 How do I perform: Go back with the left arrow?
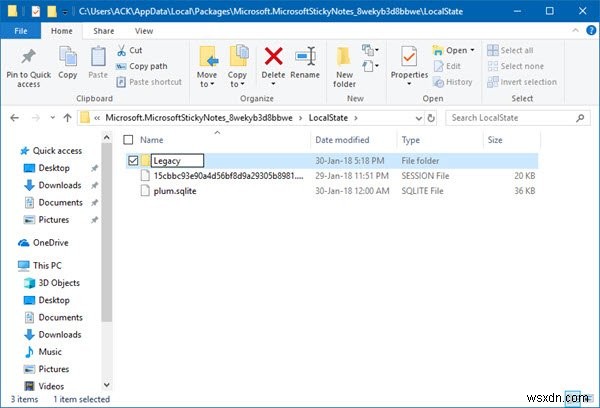[x=15, y=118]
